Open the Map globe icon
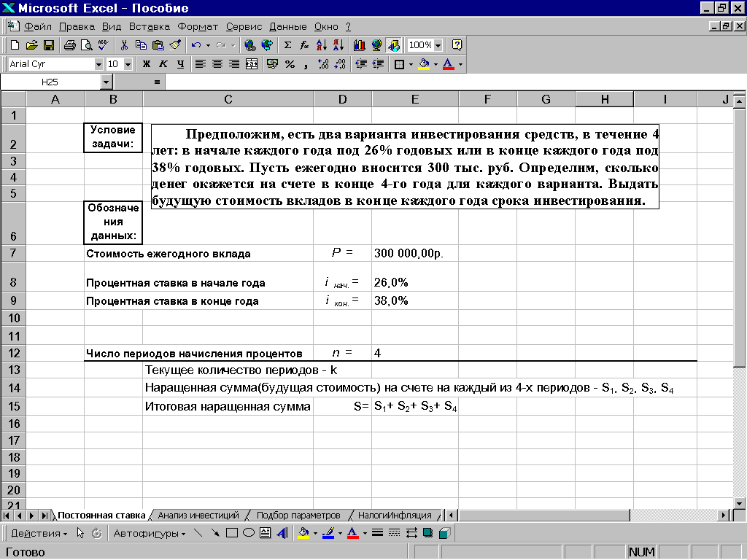747x560 pixels. (x=376, y=45)
